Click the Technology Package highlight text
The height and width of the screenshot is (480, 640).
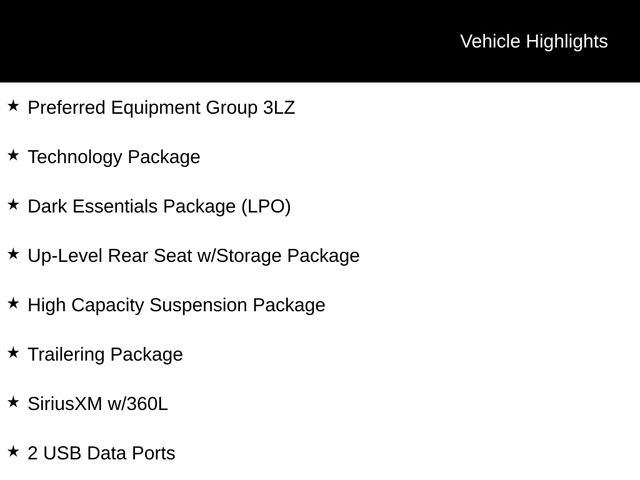coord(114,158)
